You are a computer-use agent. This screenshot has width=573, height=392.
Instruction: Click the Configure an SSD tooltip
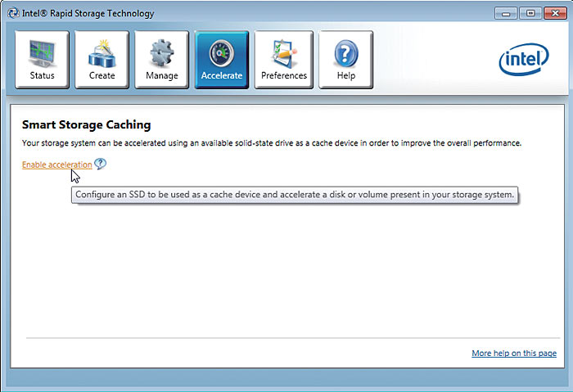tap(295, 196)
